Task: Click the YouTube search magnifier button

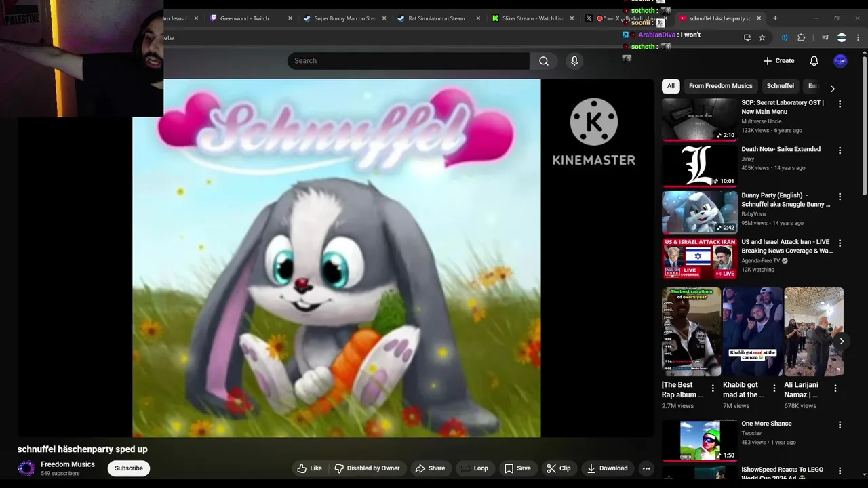Action: (x=544, y=61)
